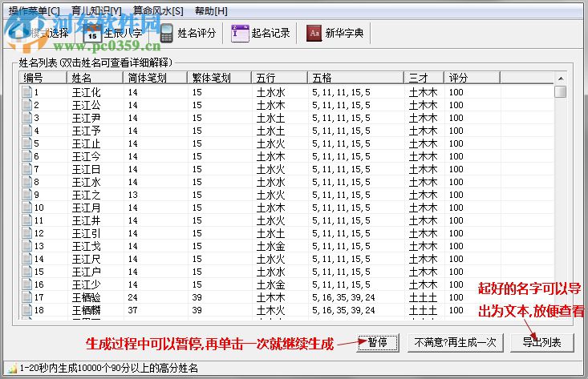Click document icon of row 14

pos(26,258)
